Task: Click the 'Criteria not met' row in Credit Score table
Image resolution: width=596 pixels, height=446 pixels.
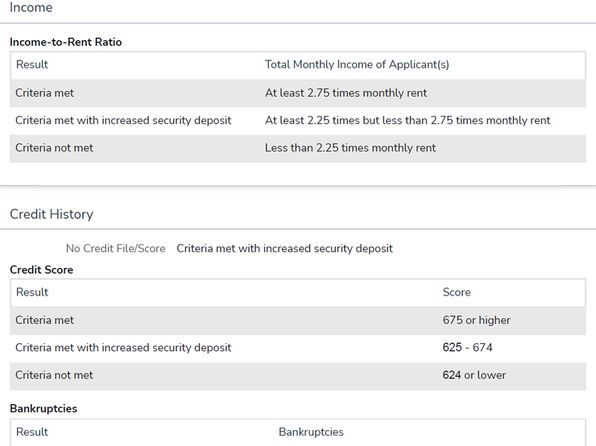Action: (x=298, y=375)
